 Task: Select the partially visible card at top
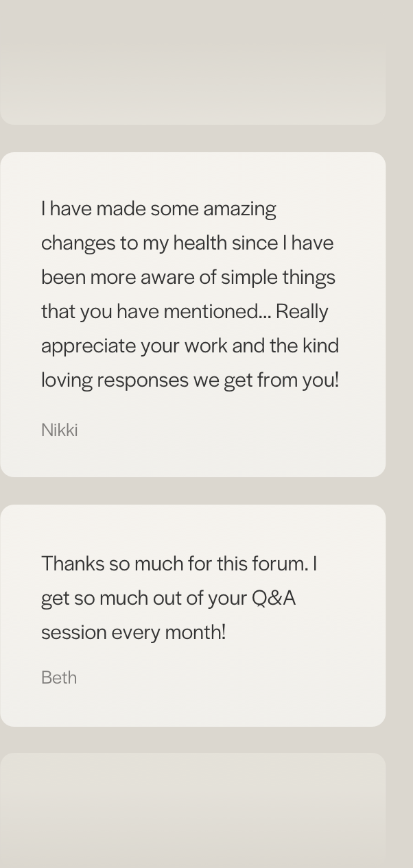[x=193, y=62]
